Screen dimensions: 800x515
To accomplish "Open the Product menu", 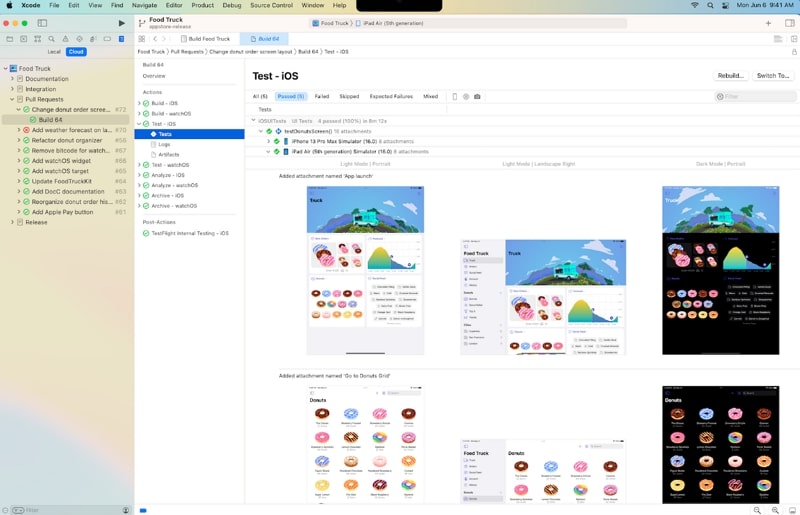I will coord(203,5).
